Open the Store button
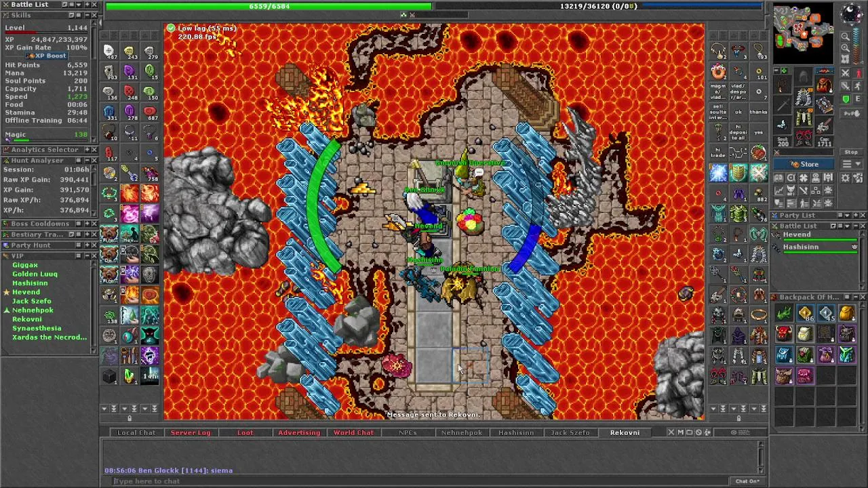Screen dimensions: 868x488 click(x=806, y=164)
